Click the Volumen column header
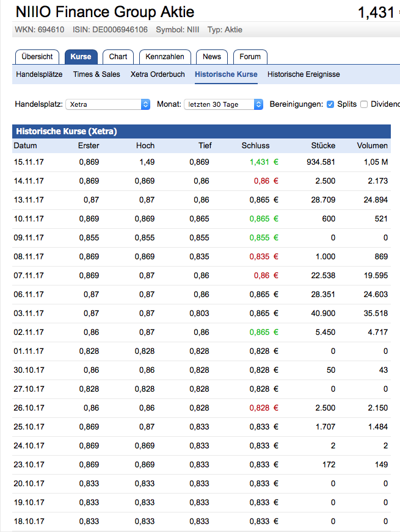Screen dimensions: 400x532 (x=372, y=146)
